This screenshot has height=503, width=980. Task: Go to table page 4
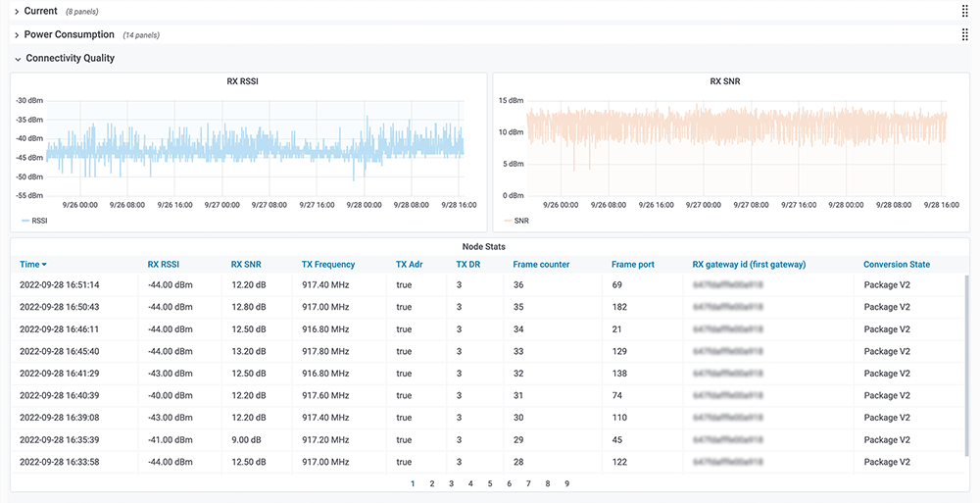470,483
